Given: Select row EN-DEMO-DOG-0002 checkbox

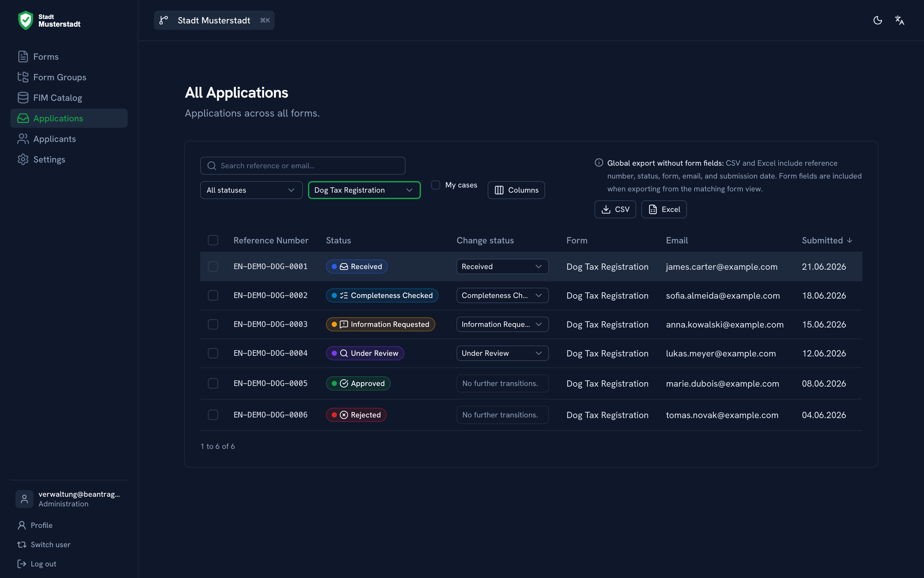Looking at the screenshot, I should [x=213, y=295].
